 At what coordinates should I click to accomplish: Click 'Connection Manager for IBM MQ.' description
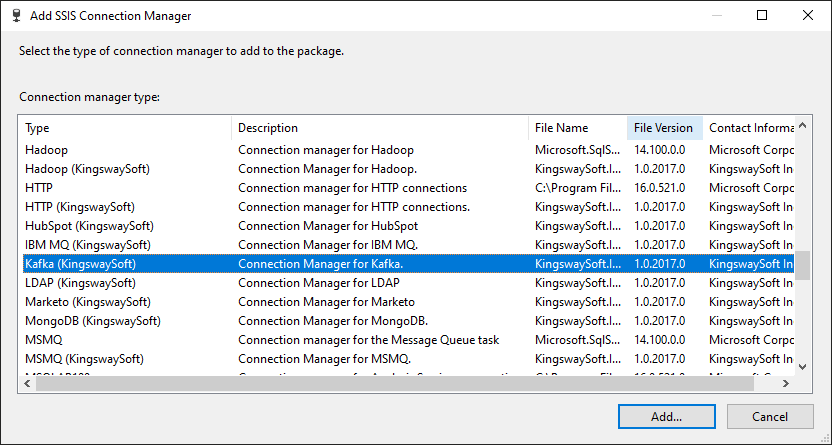[x=328, y=245]
